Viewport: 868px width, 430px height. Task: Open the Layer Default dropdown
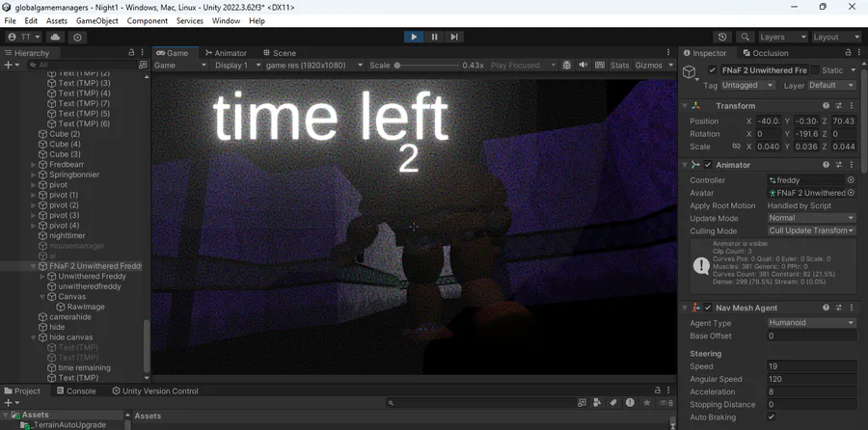click(x=831, y=85)
